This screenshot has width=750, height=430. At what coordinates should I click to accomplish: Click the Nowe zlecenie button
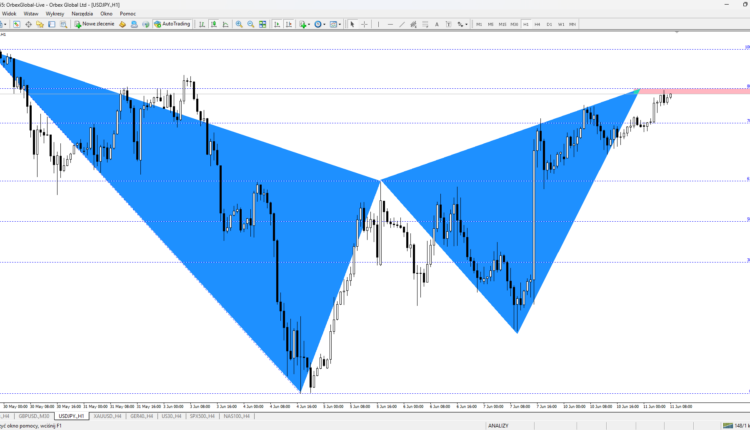(94, 24)
